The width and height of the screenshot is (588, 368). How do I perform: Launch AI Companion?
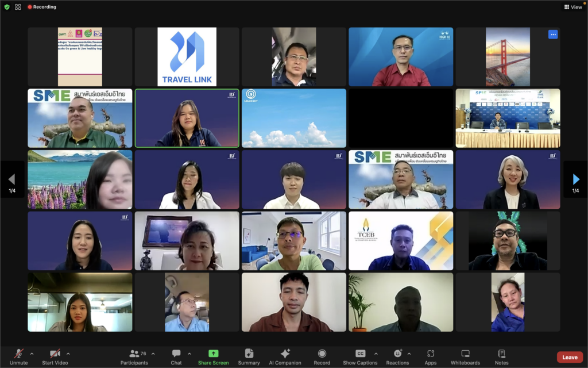(285, 356)
